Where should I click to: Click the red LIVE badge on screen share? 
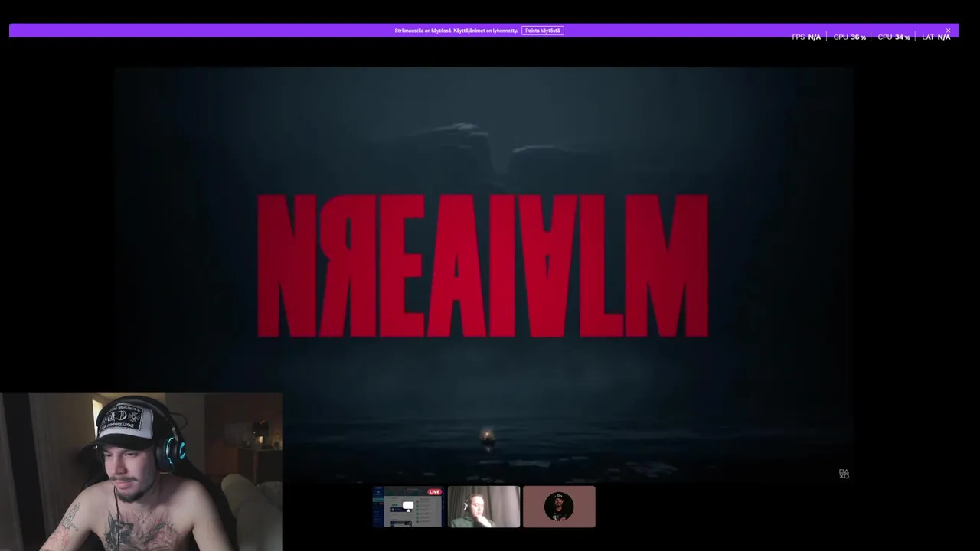435,491
